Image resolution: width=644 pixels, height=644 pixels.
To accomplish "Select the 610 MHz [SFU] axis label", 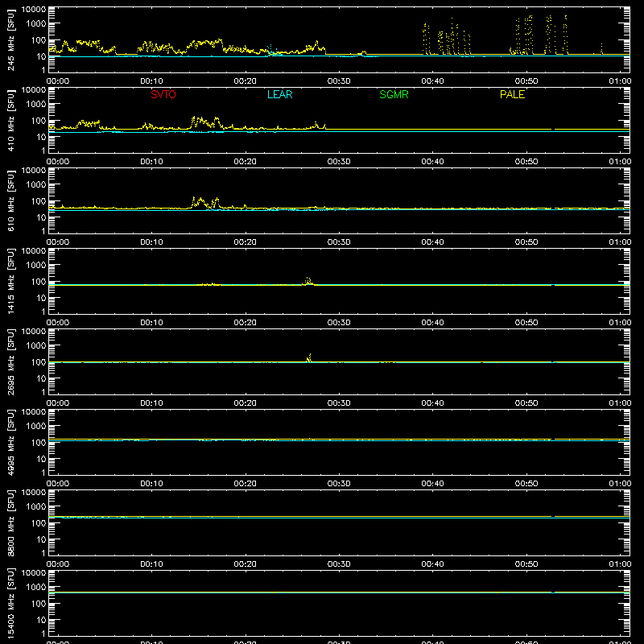I will click(x=10, y=200).
